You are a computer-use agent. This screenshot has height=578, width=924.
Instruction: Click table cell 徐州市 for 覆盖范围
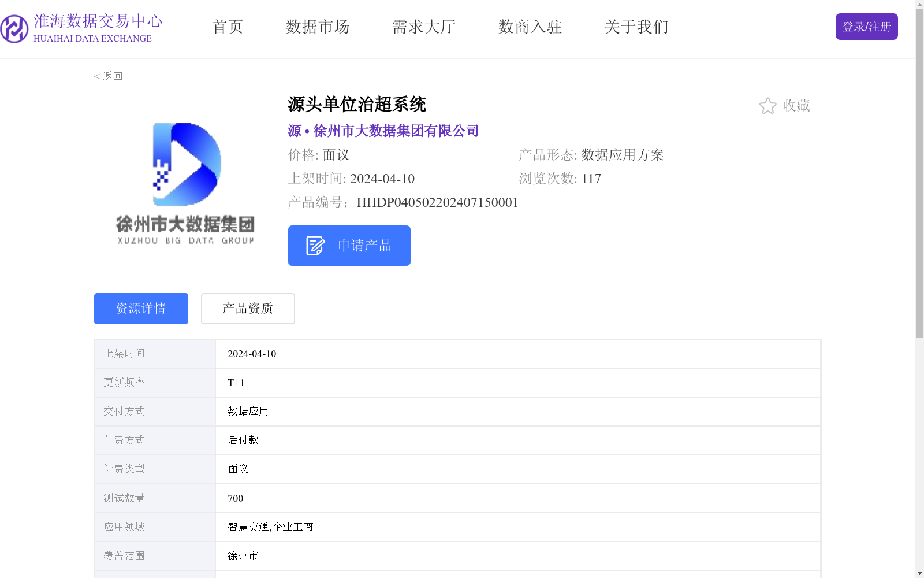click(x=518, y=556)
